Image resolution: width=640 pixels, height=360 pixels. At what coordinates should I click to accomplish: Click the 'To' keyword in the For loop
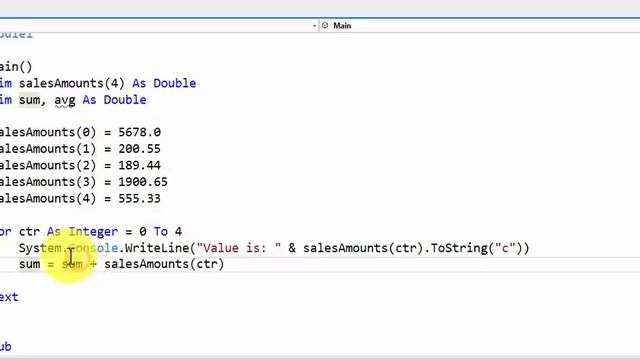[161, 232]
